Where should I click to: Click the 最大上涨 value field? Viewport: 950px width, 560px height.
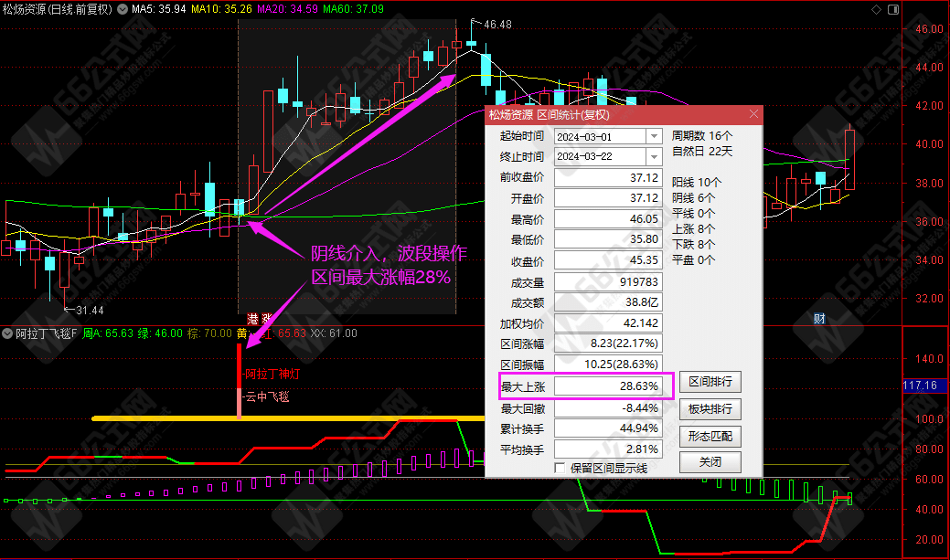607,386
